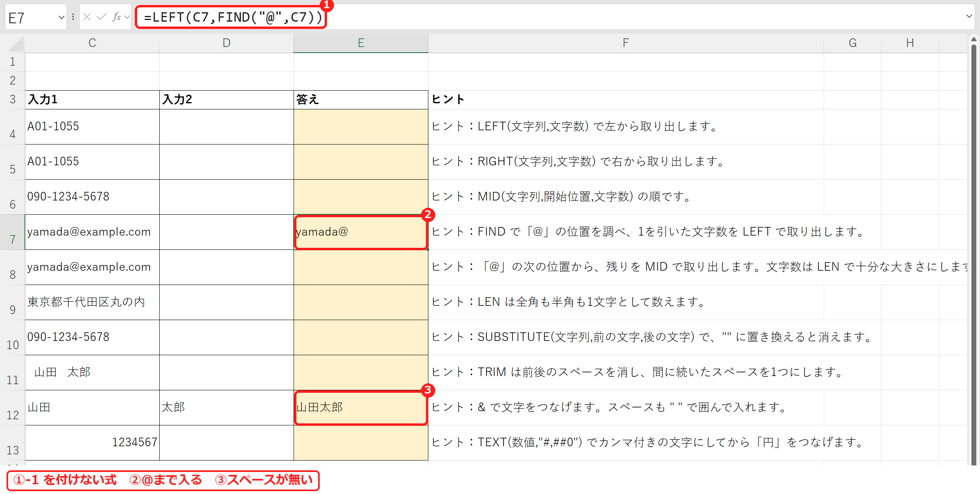Image resolution: width=980 pixels, height=494 pixels.
Task: Click the Select All corner triangle
Action: [x=16, y=44]
